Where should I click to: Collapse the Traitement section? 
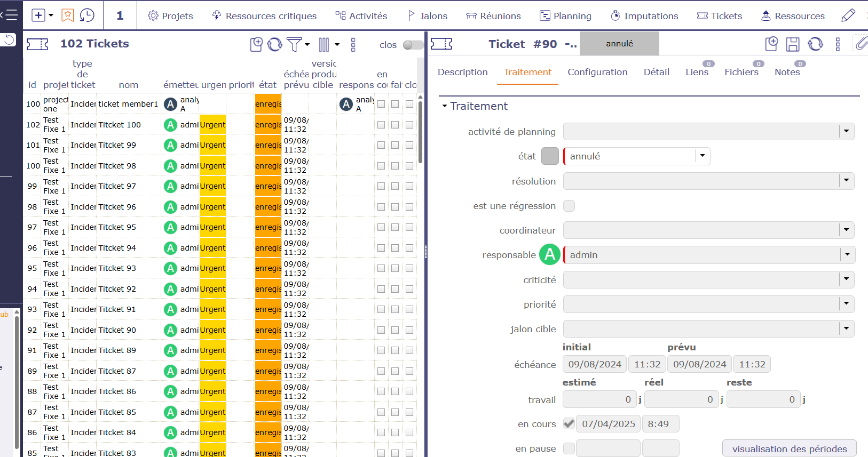click(445, 106)
